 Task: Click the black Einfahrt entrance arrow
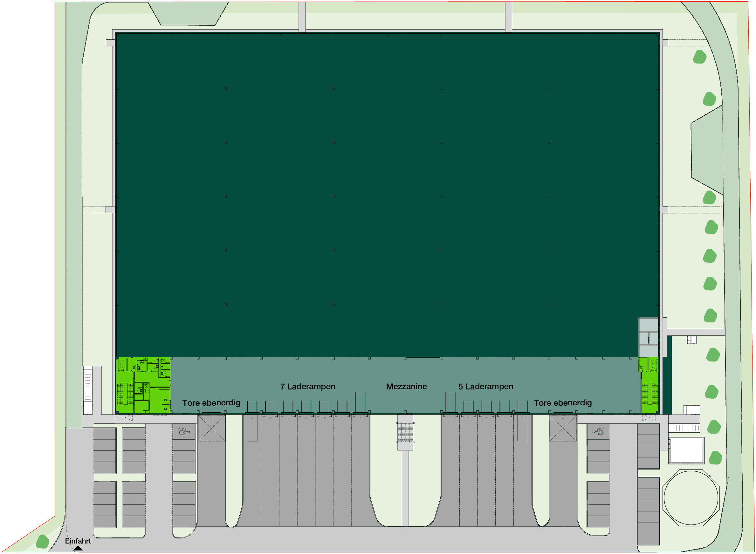coord(78,548)
